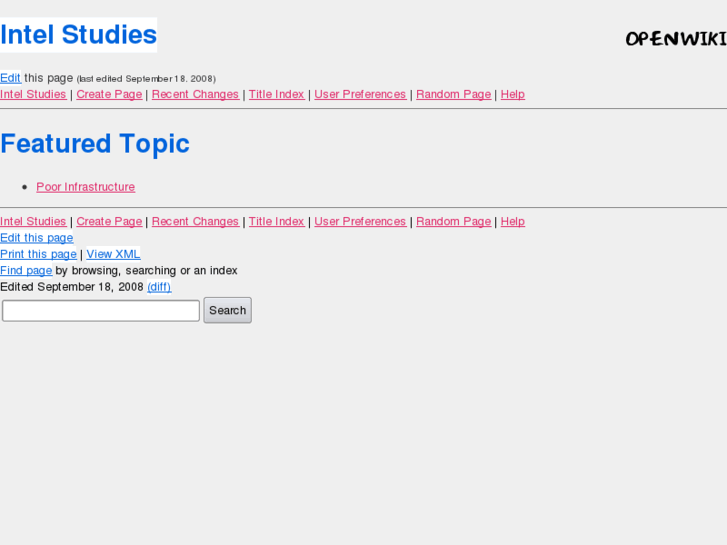Click the 'by browsing, searching or an index' text
The image size is (727, 545).
point(147,270)
